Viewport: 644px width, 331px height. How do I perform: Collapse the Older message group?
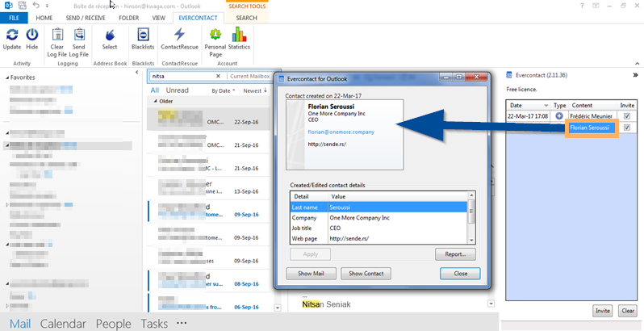coord(156,101)
